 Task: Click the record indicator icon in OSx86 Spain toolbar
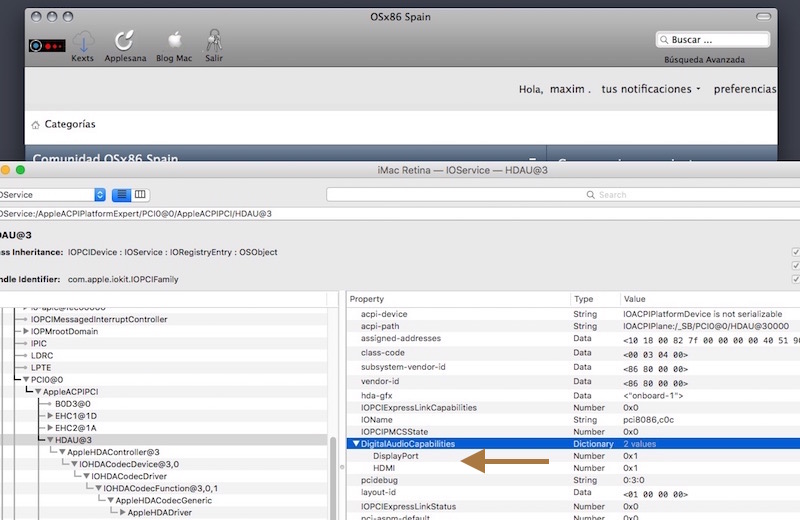pyautogui.click(x=47, y=46)
